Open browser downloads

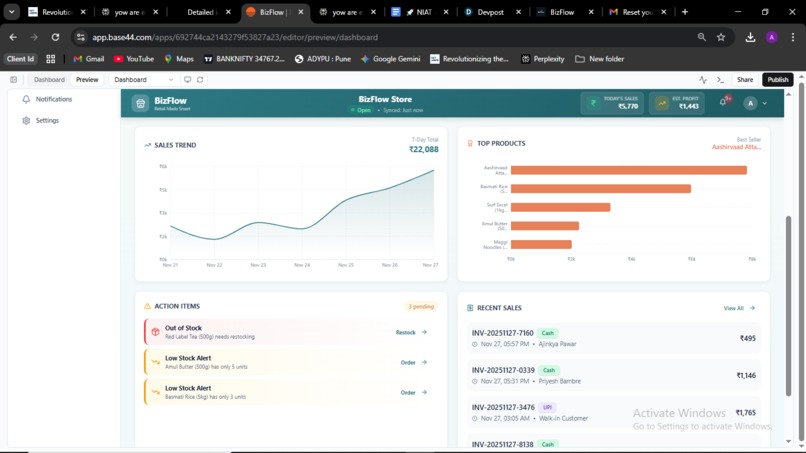[750, 37]
